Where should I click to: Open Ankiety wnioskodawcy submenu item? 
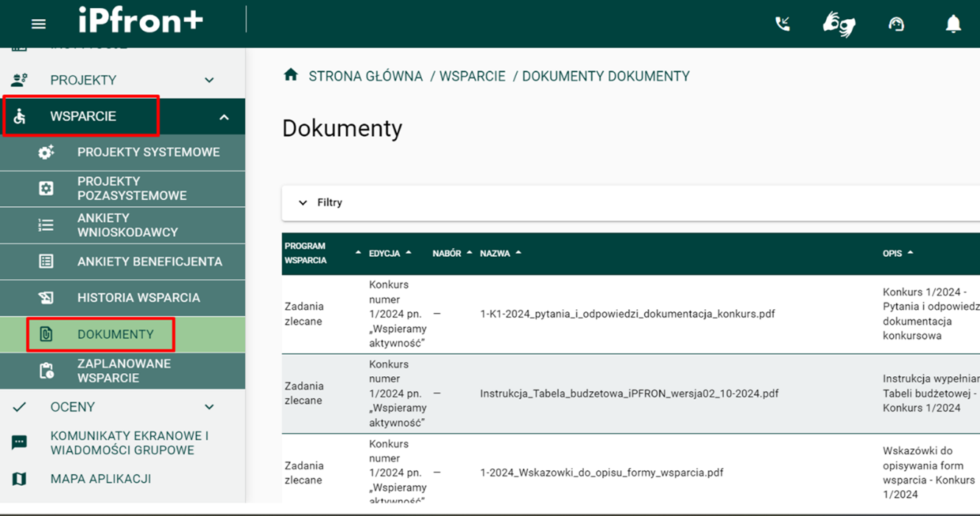pos(122,225)
